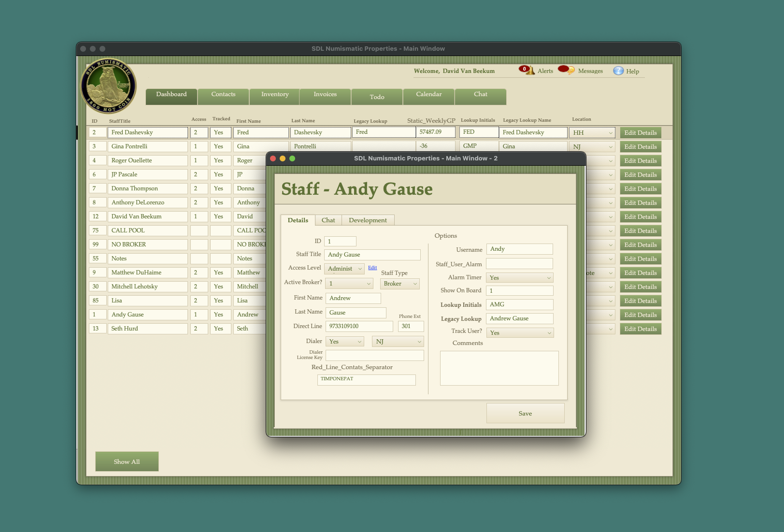Open the Staff Type Broker dropdown

[x=399, y=284]
